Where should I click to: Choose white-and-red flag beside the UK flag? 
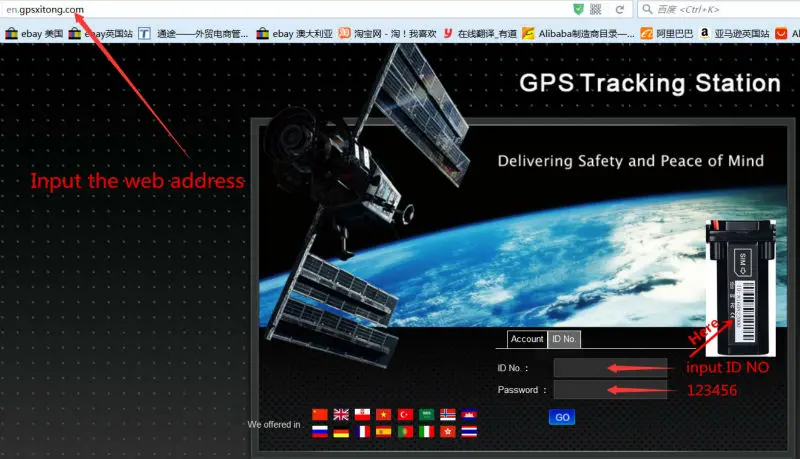[362, 414]
